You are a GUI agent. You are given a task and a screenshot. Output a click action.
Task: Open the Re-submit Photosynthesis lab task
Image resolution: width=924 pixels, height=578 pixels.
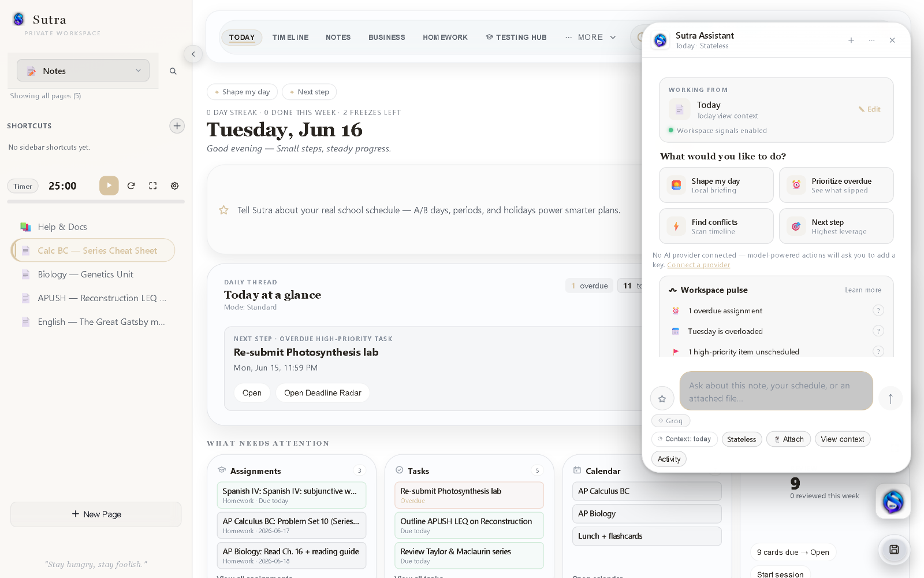coord(252,392)
